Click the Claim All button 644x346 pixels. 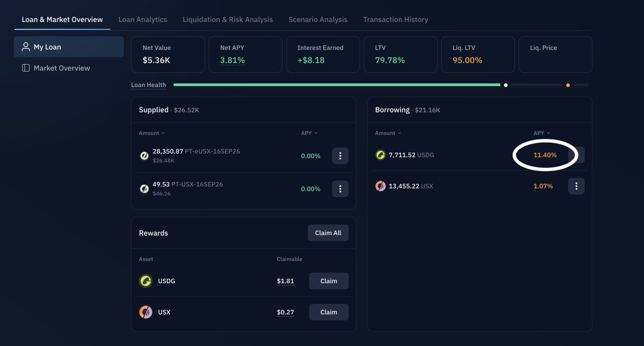[328, 233]
